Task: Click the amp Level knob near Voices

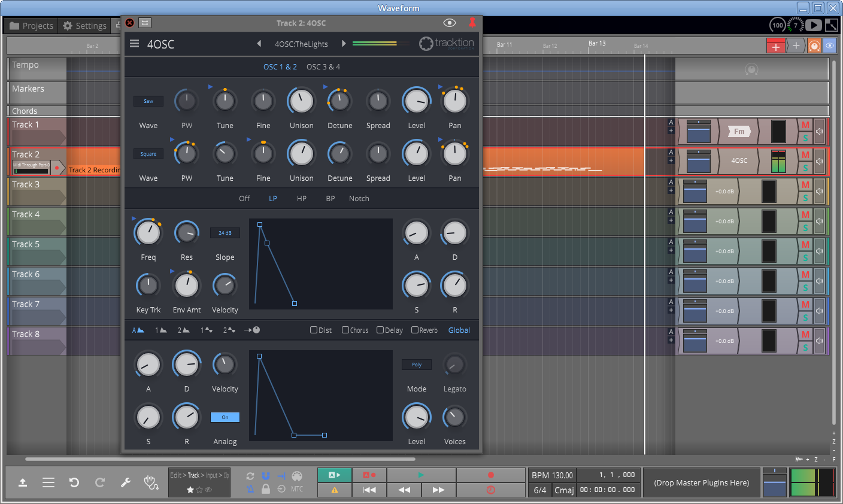Action: (x=417, y=417)
